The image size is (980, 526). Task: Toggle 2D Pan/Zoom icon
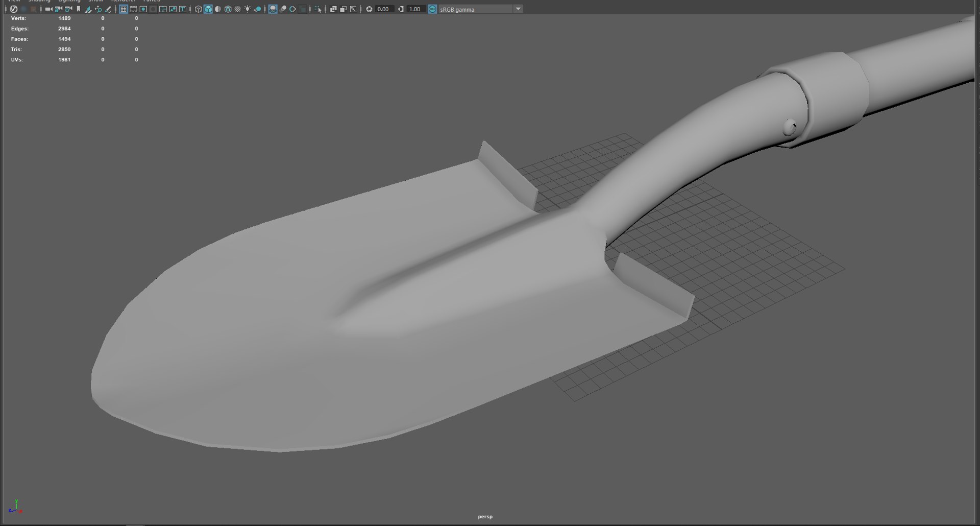coord(98,9)
